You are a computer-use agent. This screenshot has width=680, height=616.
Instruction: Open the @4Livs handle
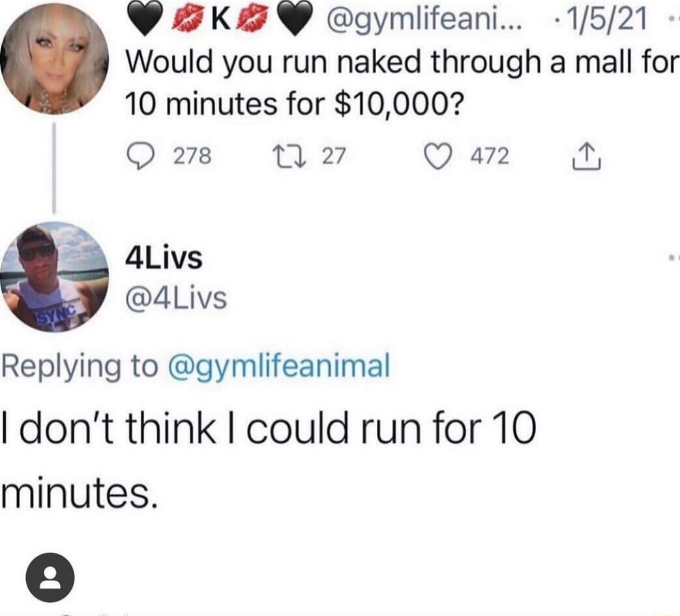pos(175,299)
